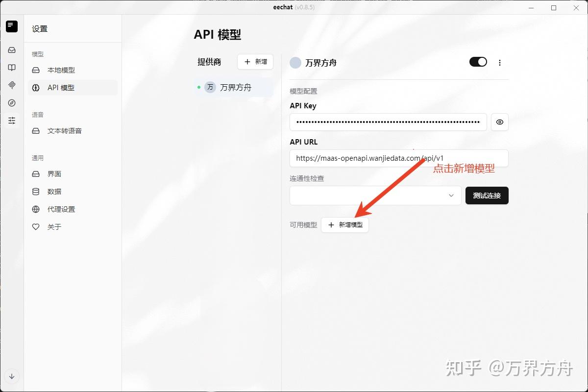This screenshot has height=392, width=588.
Task: Open 界面 settings page
Action: coord(73,174)
